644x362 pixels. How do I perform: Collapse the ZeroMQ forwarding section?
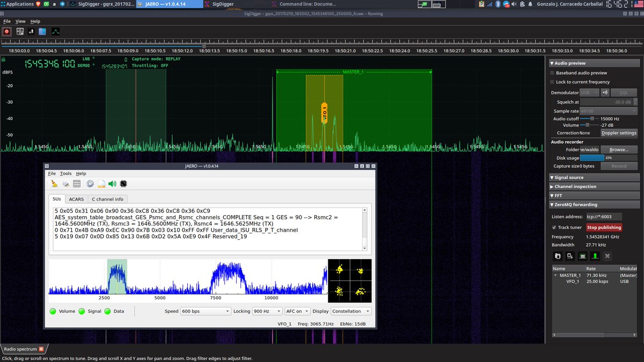(594, 204)
